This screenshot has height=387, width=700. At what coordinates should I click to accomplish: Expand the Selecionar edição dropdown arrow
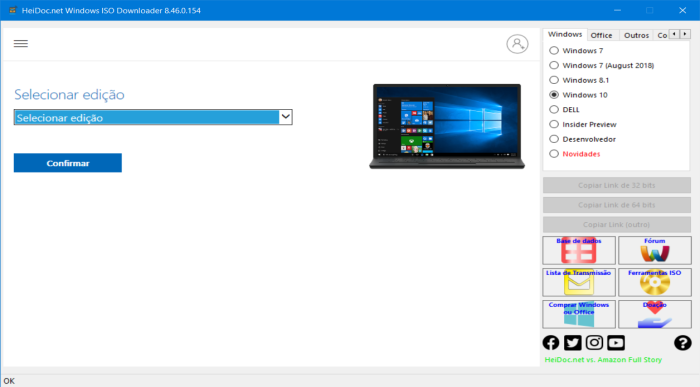(x=286, y=117)
